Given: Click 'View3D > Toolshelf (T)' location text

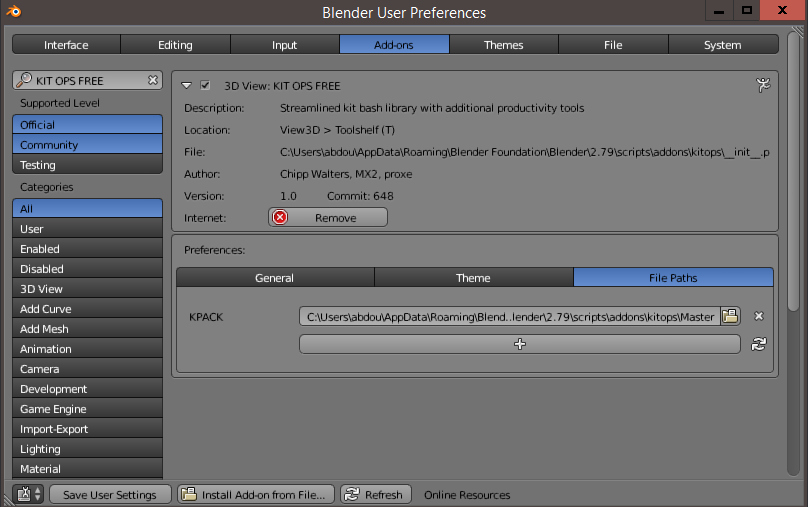Looking at the screenshot, I should [x=337, y=130].
